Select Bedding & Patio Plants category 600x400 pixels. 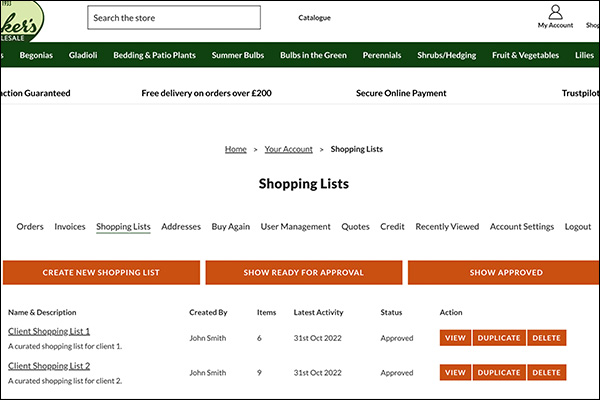(154, 55)
